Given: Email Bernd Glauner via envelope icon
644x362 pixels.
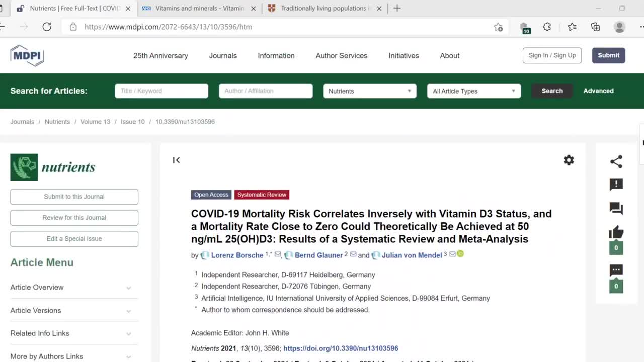Looking at the screenshot, I should click(353, 254).
